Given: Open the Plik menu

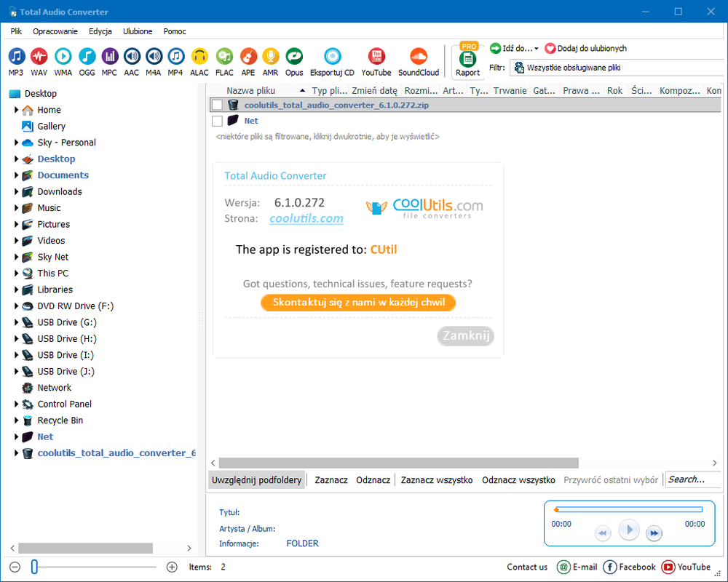Looking at the screenshot, I should click(x=16, y=31).
